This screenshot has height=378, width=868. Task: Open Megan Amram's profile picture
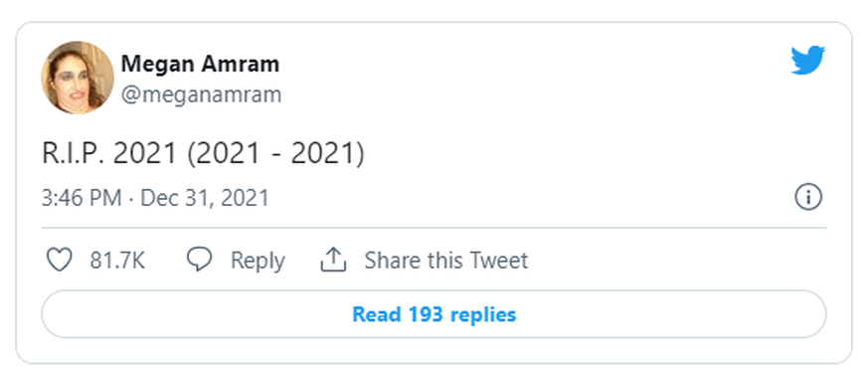pyautogui.click(x=78, y=78)
